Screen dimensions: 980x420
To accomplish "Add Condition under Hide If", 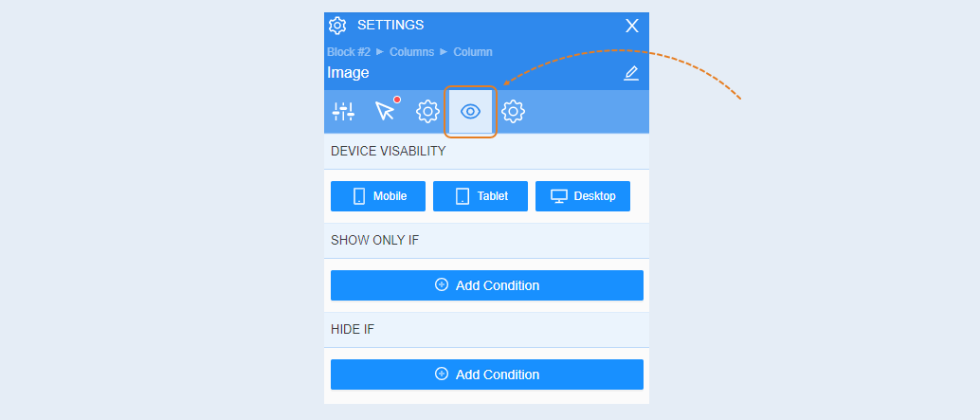I will [487, 374].
